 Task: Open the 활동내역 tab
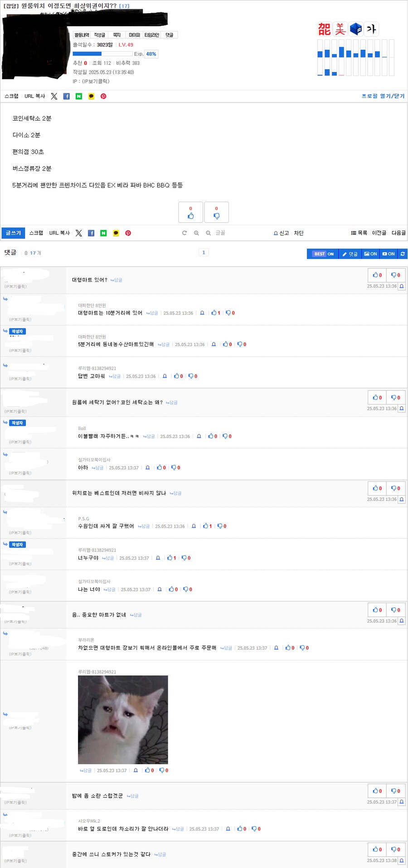(x=82, y=35)
